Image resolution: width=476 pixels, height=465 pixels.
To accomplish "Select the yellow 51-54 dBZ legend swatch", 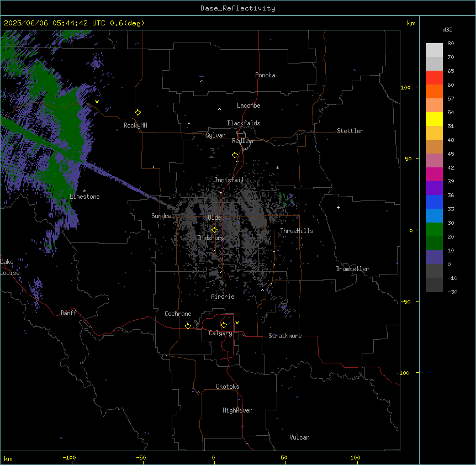I will (x=434, y=119).
